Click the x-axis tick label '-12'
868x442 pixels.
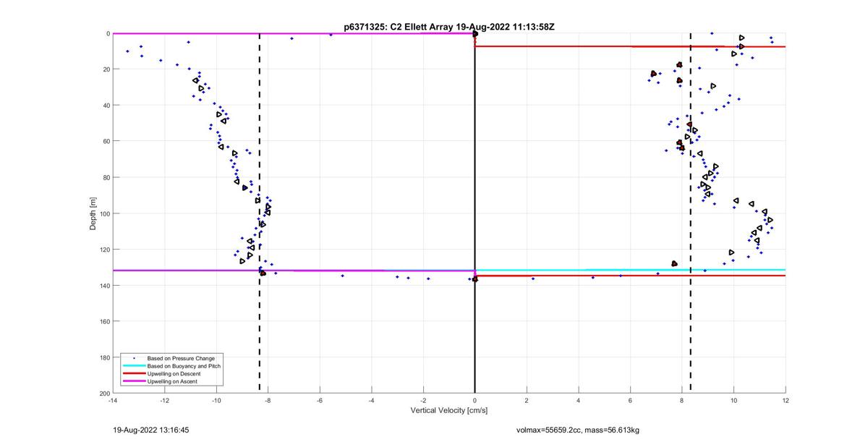click(x=164, y=399)
